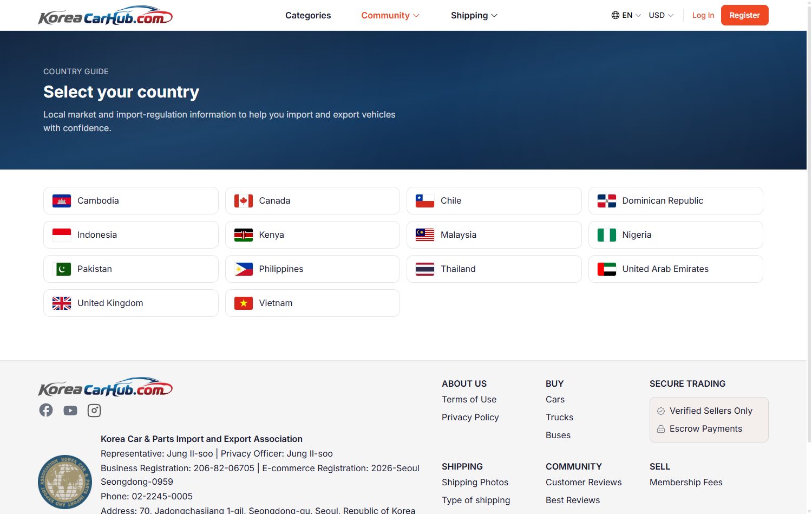Select the United Arab Emirates card
Viewport: 812px width, 514px height.
(x=676, y=269)
